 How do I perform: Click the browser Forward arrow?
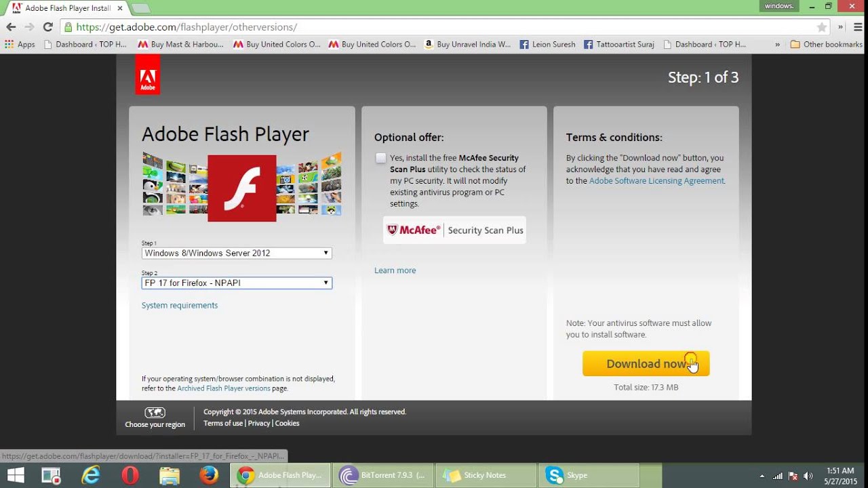point(29,27)
